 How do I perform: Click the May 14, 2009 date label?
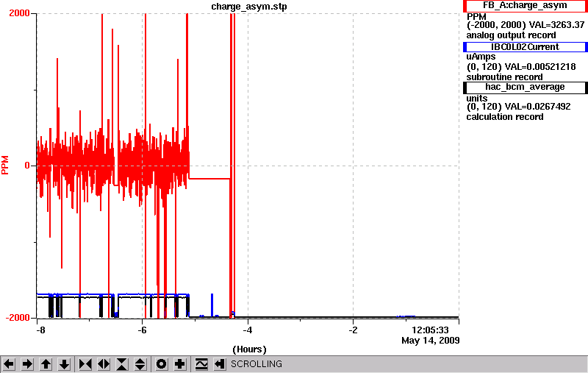click(431, 341)
